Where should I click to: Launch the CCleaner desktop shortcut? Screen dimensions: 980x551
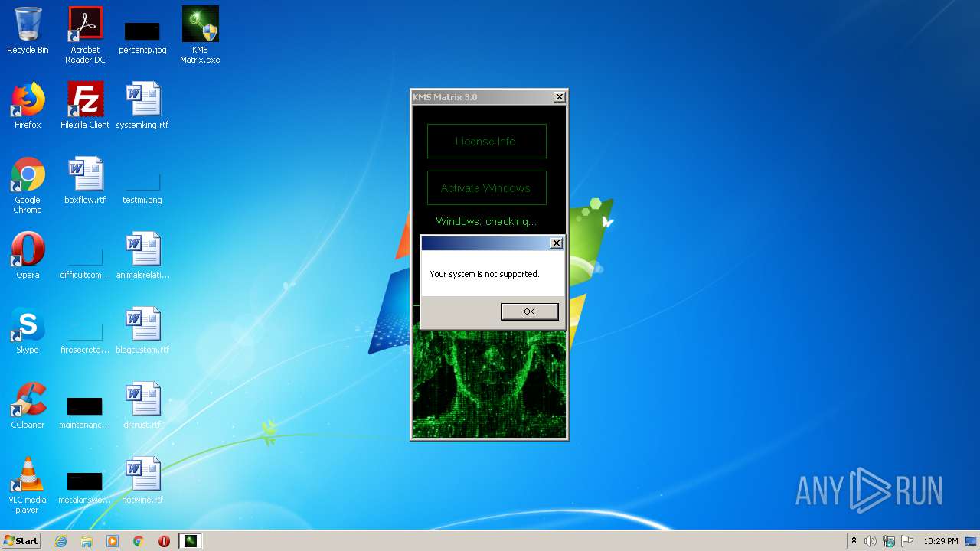click(x=28, y=406)
